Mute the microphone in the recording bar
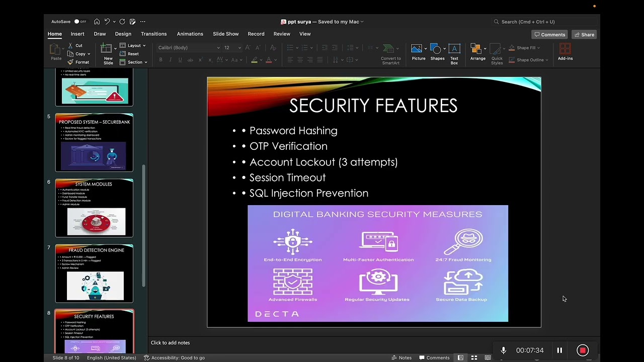Image resolution: width=644 pixels, height=362 pixels. point(503,350)
